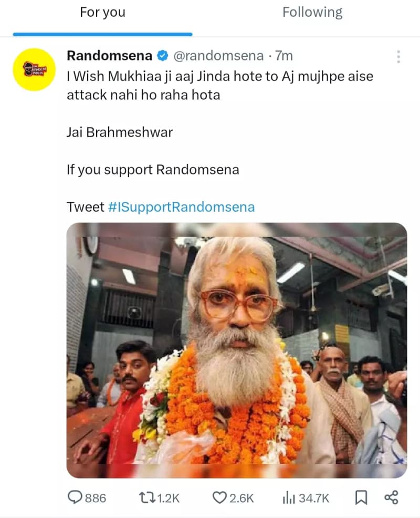
Task: Click the 34.7K views count
Action: click(313, 497)
